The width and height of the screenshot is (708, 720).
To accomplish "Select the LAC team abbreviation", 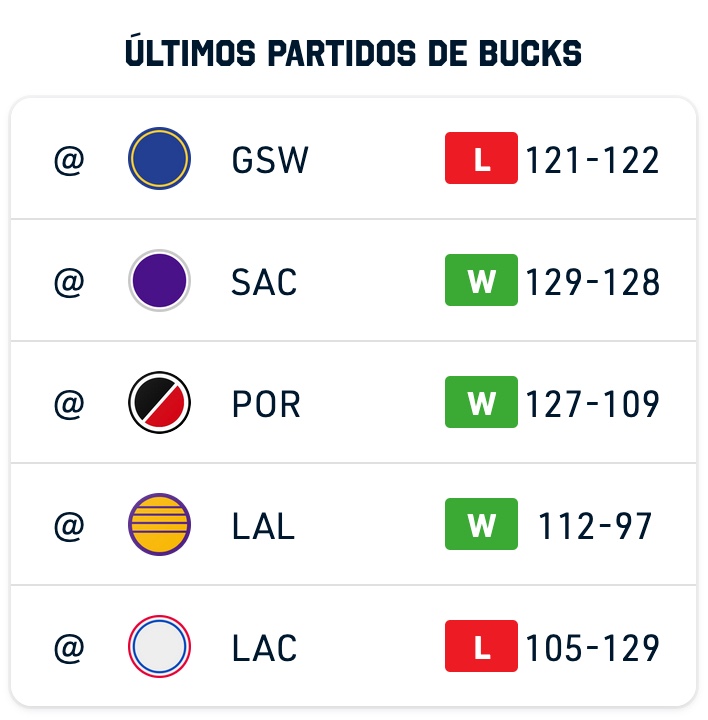I will [x=264, y=648].
